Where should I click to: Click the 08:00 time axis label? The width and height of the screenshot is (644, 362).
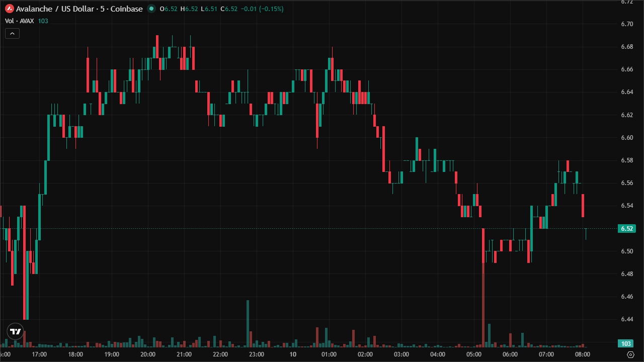[583, 354]
